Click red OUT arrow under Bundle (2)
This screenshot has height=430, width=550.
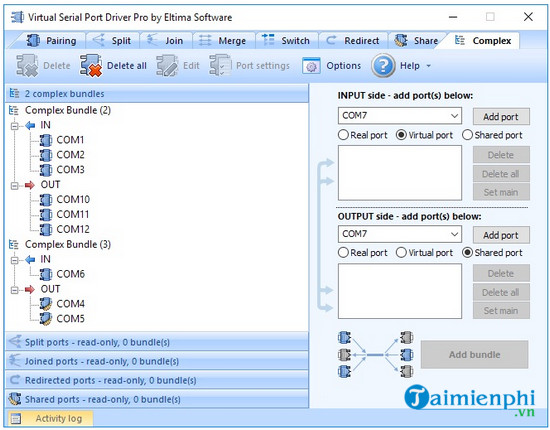tap(30, 185)
